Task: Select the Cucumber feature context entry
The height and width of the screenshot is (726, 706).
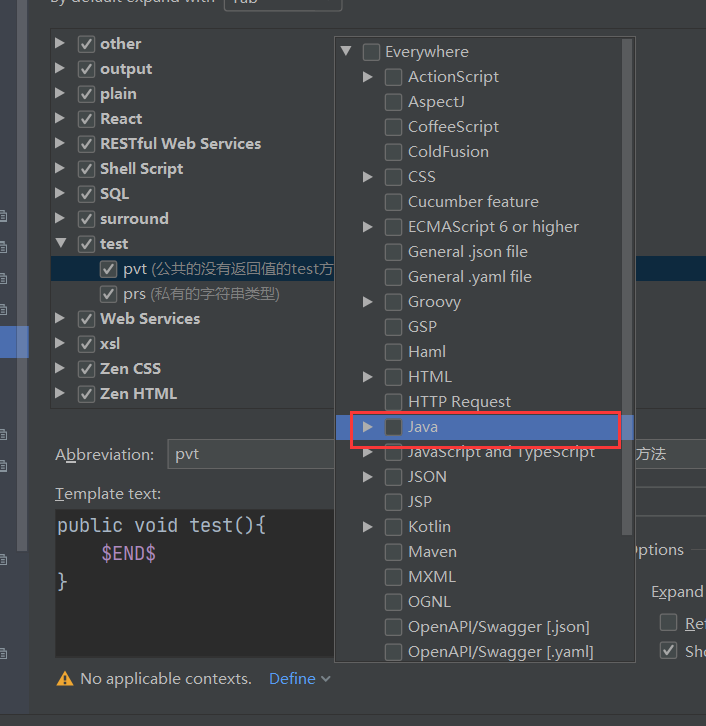Action: pyautogui.click(x=473, y=202)
